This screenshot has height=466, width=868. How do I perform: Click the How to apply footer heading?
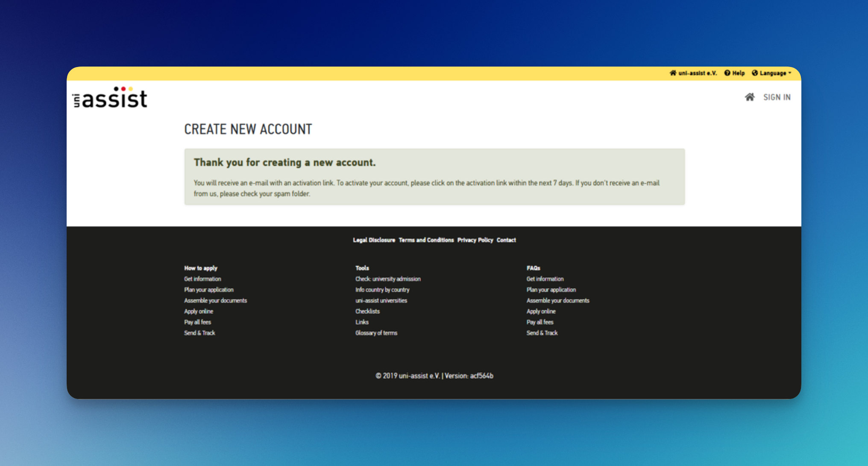click(x=201, y=268)
